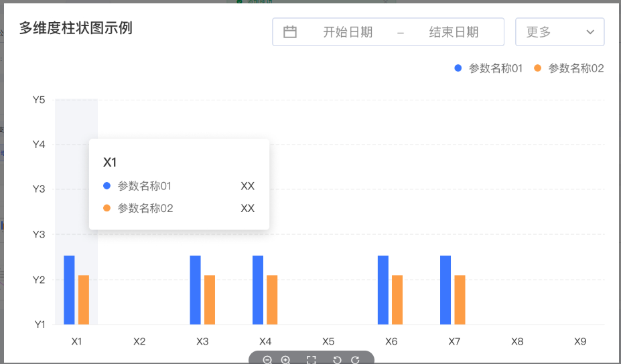Click the 多维度柱状图示例 chart title

pyautogui.click(x=76, y=28)
